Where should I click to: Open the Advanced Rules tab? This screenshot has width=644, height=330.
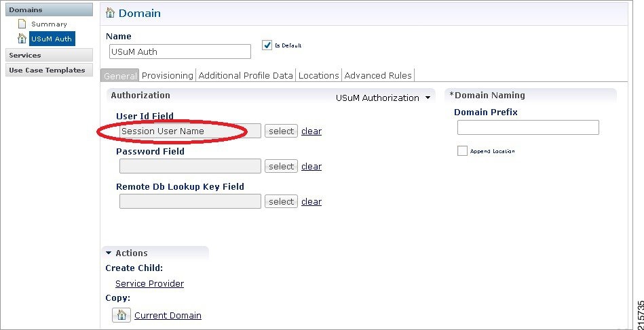[378, 75]
